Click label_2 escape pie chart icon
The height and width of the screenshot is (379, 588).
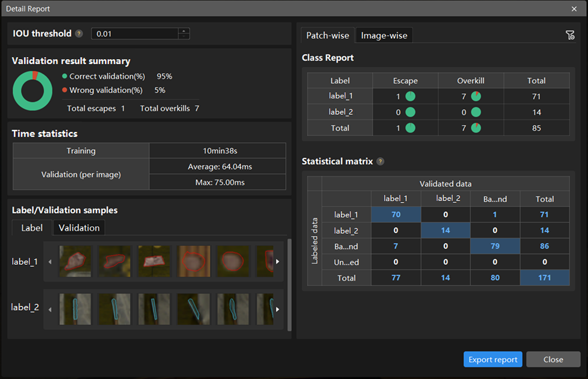(410, 112)
